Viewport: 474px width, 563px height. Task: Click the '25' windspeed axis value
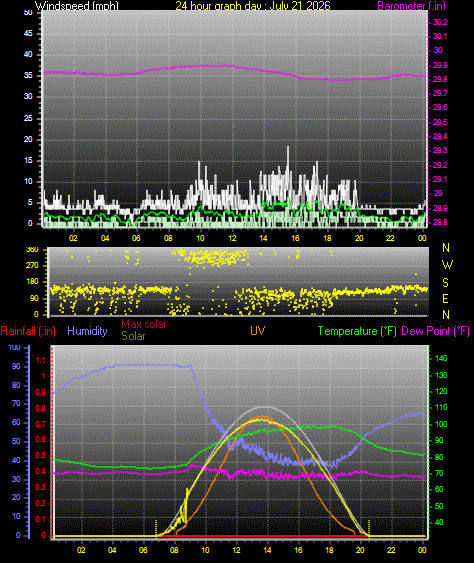[x=28, y=118]
